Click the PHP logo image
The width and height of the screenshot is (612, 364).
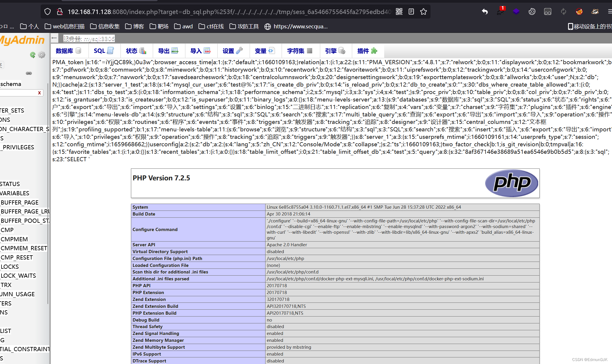tap(511, 183)
